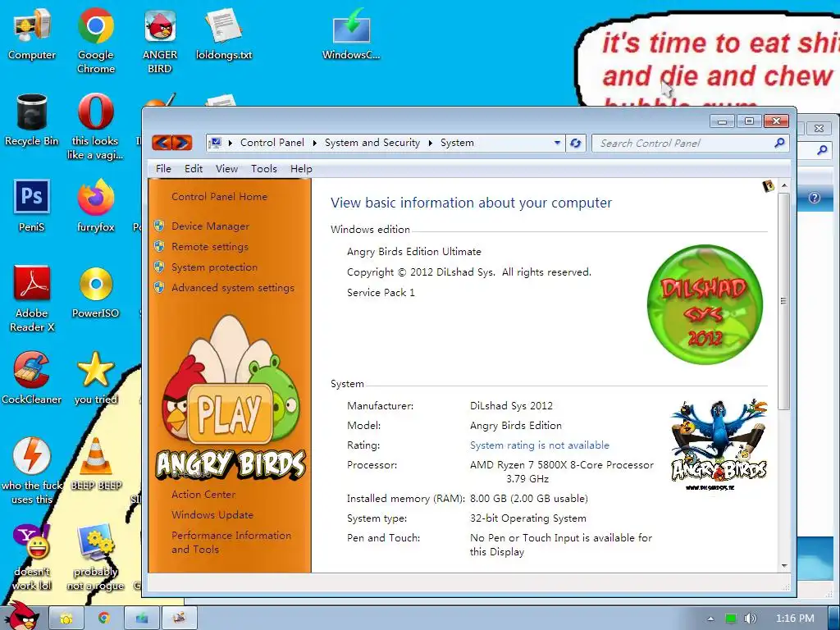
Task: Open Performance Information and Tools link
Action: coord(231,542)
